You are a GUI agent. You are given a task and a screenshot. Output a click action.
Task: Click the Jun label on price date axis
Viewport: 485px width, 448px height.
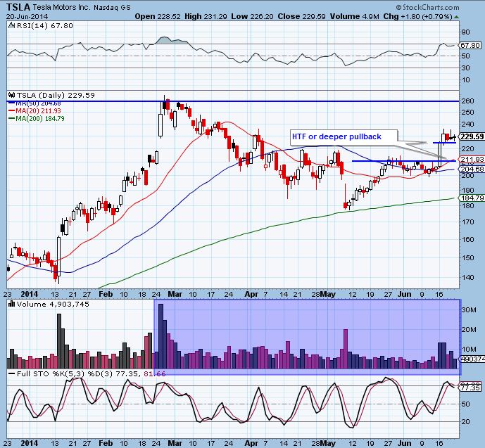pos(404,294)
